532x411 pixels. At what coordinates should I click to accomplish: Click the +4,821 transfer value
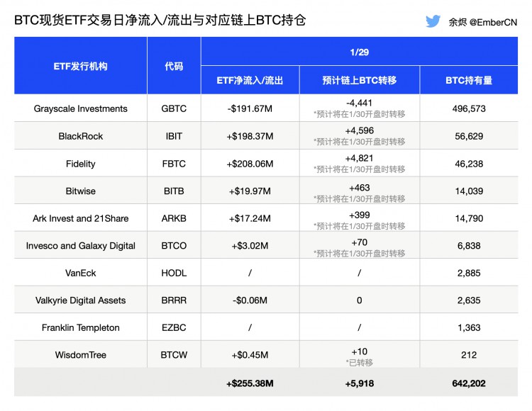click(x=360, y=158)
